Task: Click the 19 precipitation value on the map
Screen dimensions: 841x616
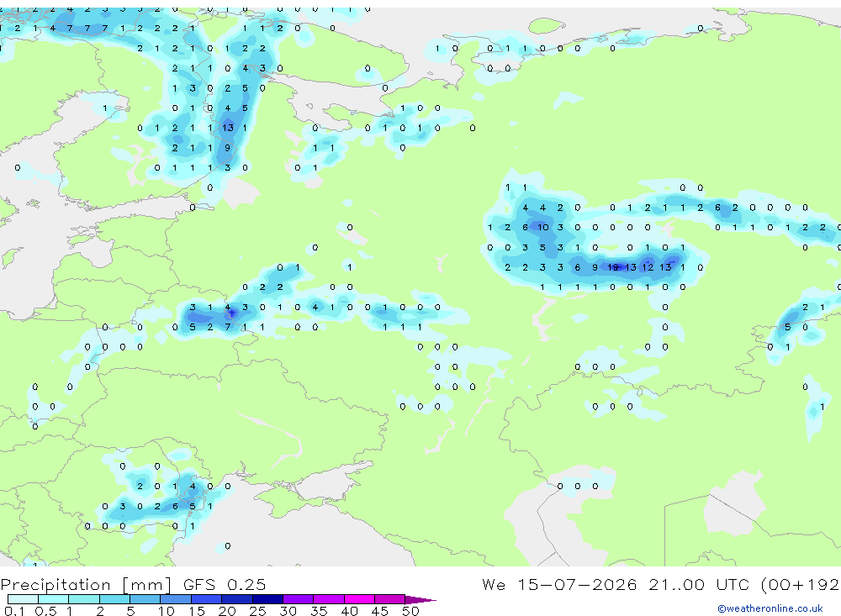Action: [612, 267]
